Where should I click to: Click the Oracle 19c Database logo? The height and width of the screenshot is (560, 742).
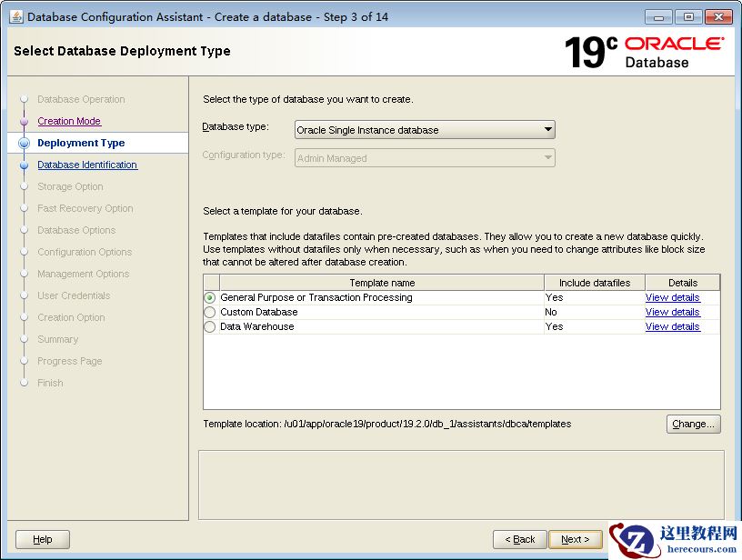point(644,52)
